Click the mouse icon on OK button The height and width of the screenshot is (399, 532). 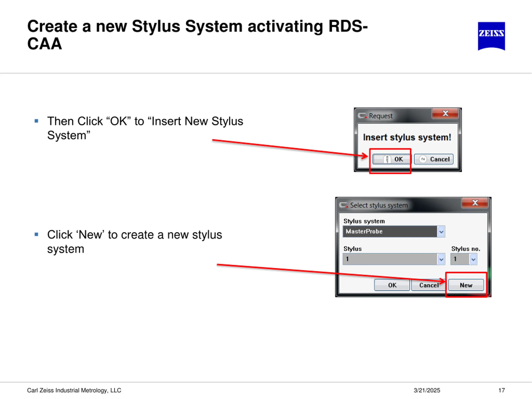point(387,159)
